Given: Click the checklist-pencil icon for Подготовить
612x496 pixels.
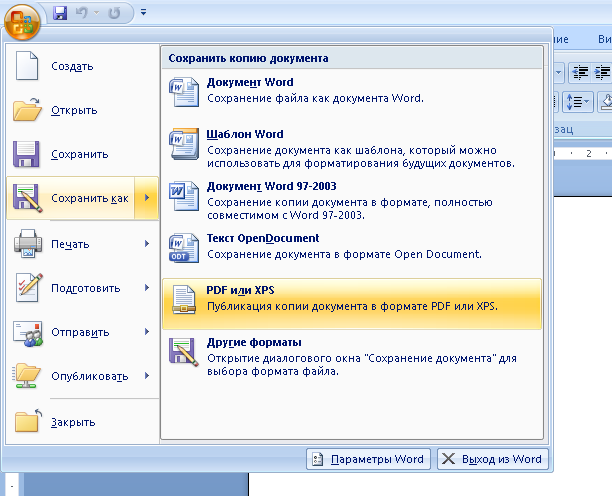Looking at the screenshot, I should tap(28, 288).
